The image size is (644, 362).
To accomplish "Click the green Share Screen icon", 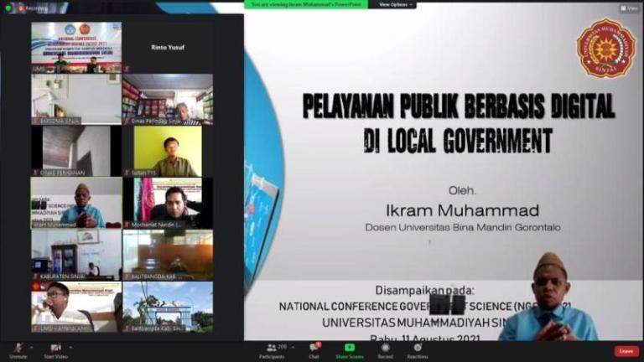I will point(349,349).
